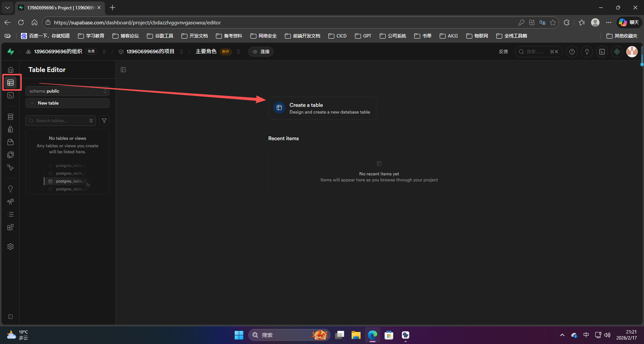Open the Advisors lightbulb sidebar icon

click(10, 189)
